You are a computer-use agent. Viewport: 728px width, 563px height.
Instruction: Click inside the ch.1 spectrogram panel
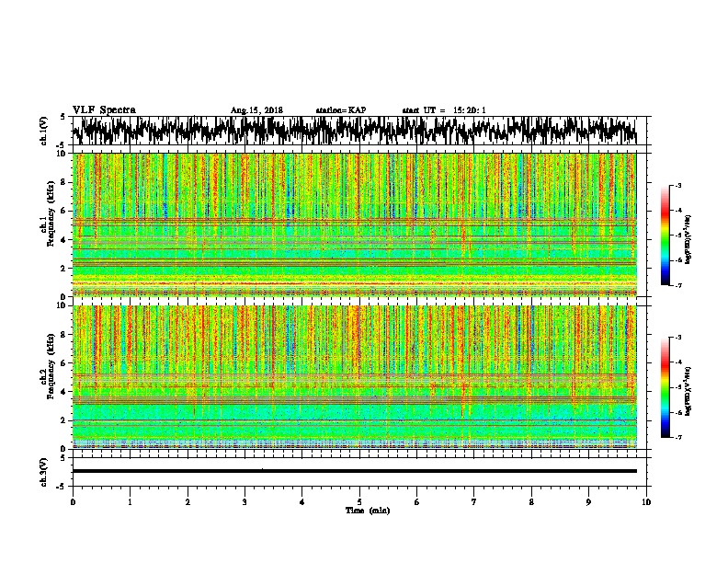pos(354,224)
